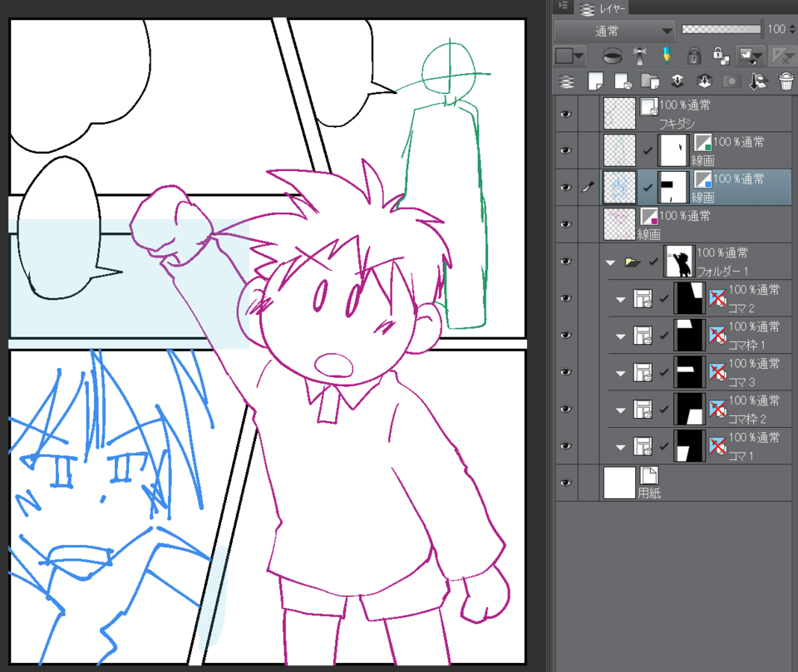The width and height of the screenshot is (798, 672).
Task: Select the フキダシ layer thumbnail
Action: [619, 114]
